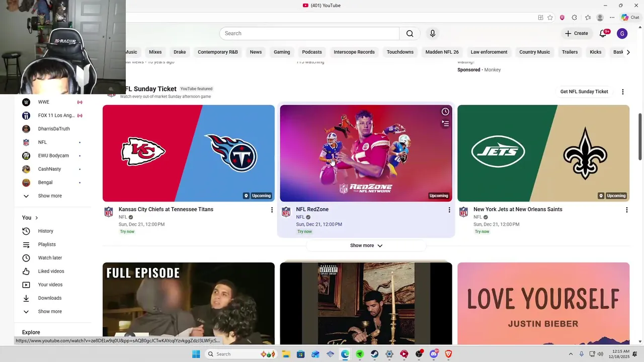Click the YouTube search magnifier button
This screenshot has height=362, width=644.
click(410, 33)
